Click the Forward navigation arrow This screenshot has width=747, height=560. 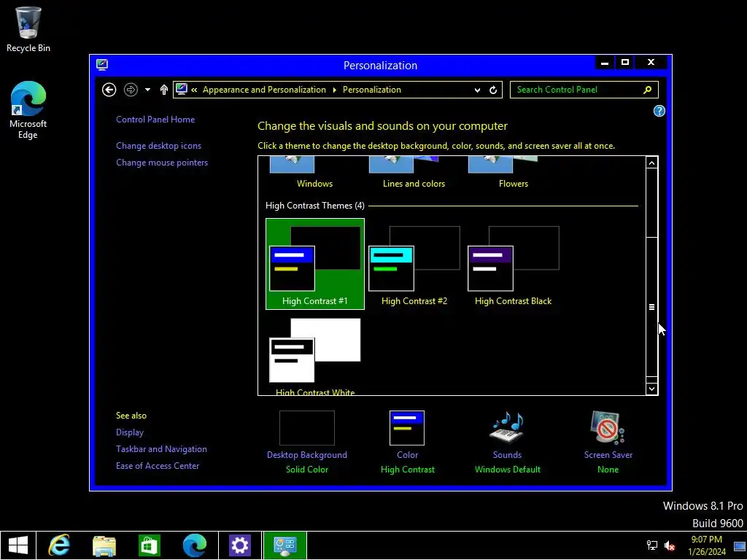[x=131, y=90]
